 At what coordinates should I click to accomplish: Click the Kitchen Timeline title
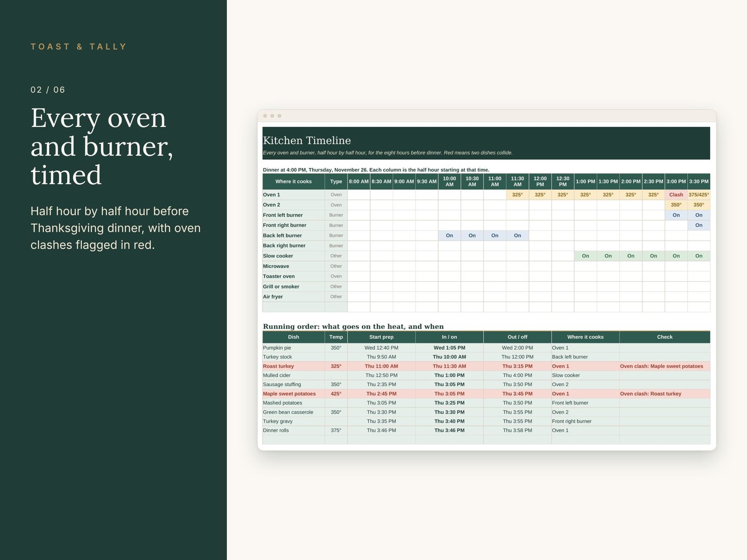307,140
